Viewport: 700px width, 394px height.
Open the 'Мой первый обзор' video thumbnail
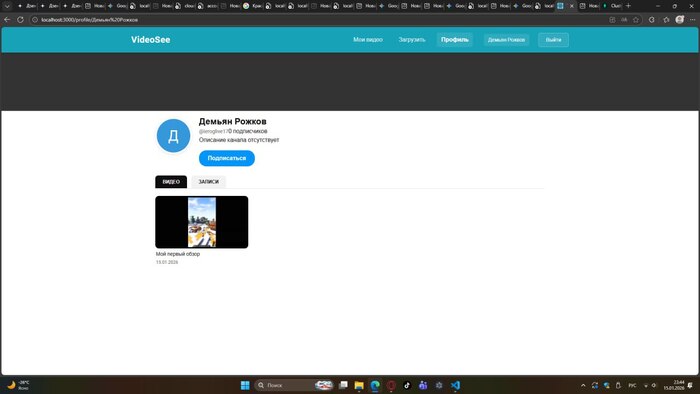pos(202,222)
